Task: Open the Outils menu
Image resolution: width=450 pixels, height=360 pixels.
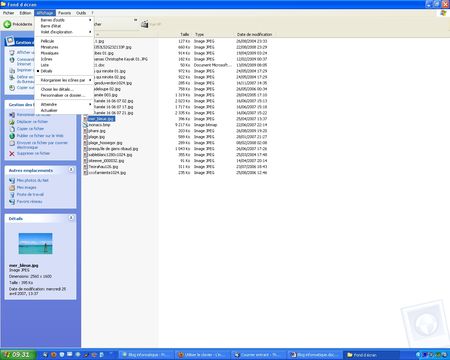Action: [81, 13]
